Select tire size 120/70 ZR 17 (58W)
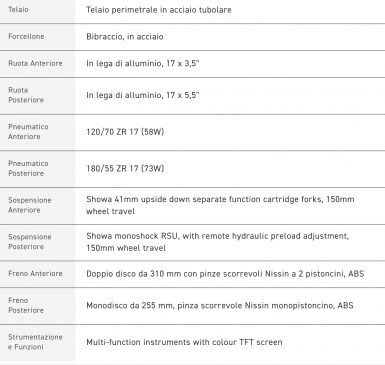The image size is (385, 365). pos(125,132)
